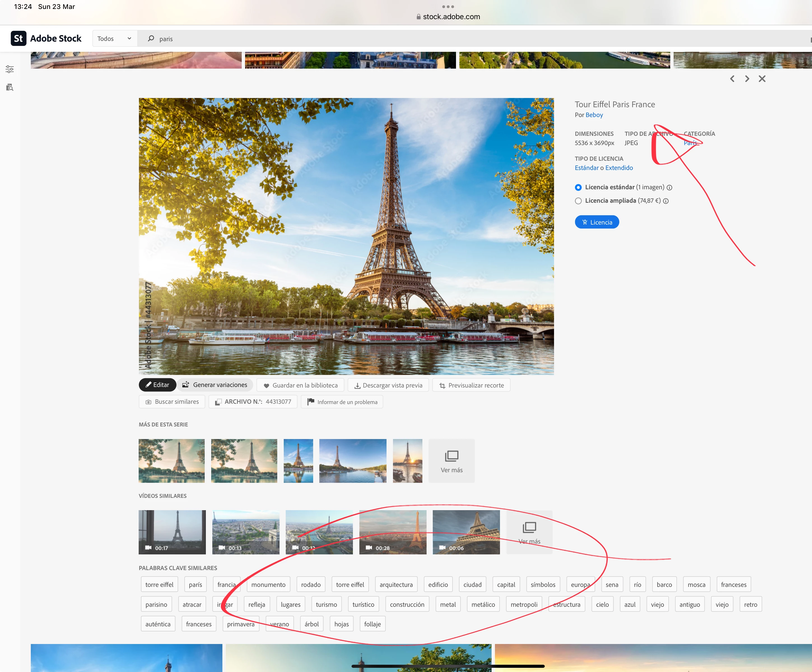Click info icon beside Licencia ampliada
Image resolution: width=812 pixels, height=672 pixels.
click(x=666, y=201)
